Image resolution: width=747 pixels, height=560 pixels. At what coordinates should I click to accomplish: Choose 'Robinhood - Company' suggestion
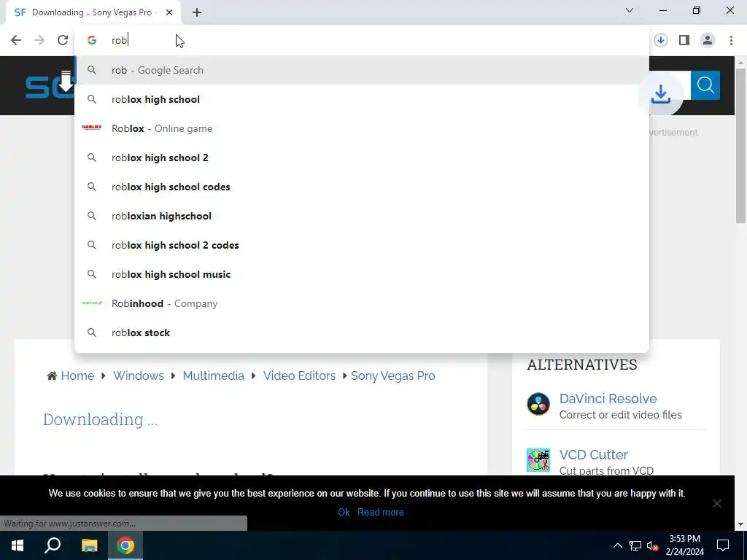[x=362, y=303]
